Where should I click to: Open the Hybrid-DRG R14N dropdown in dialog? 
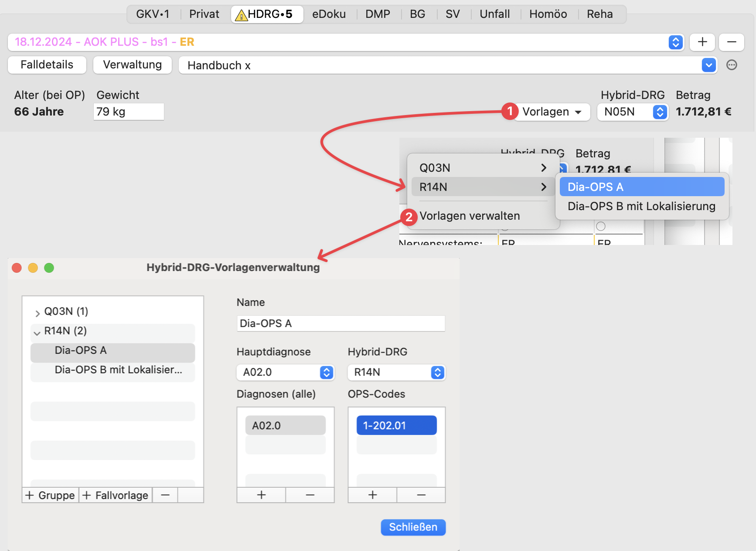pos(397,372)
